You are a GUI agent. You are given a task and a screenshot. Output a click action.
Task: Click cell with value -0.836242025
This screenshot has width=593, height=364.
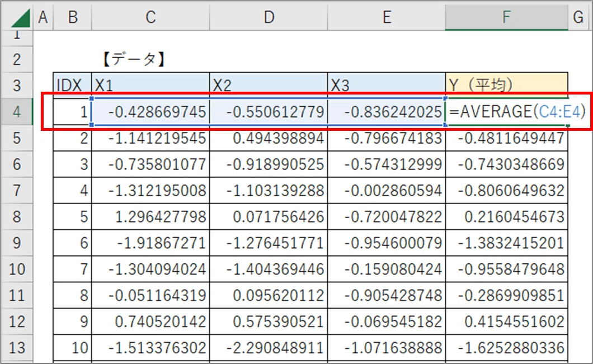click(x=387, y=112)
